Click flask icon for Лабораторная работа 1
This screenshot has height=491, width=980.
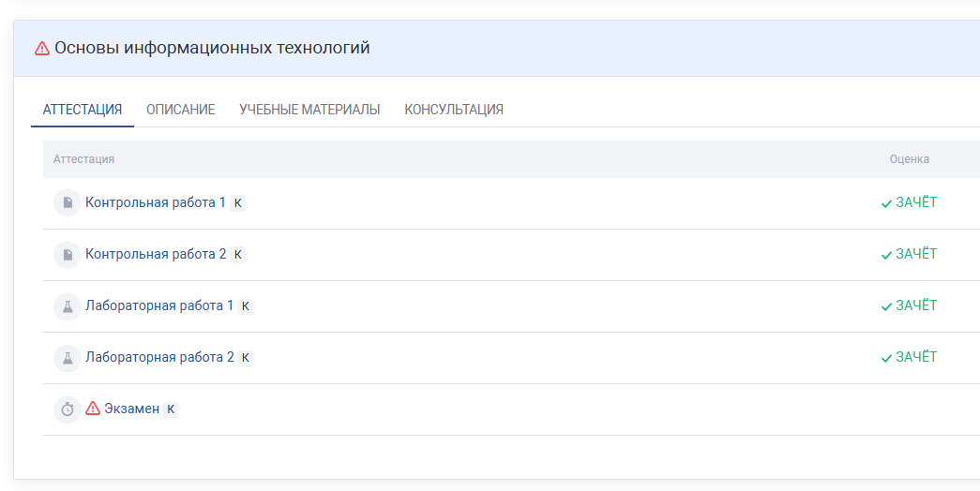(68, 305)
